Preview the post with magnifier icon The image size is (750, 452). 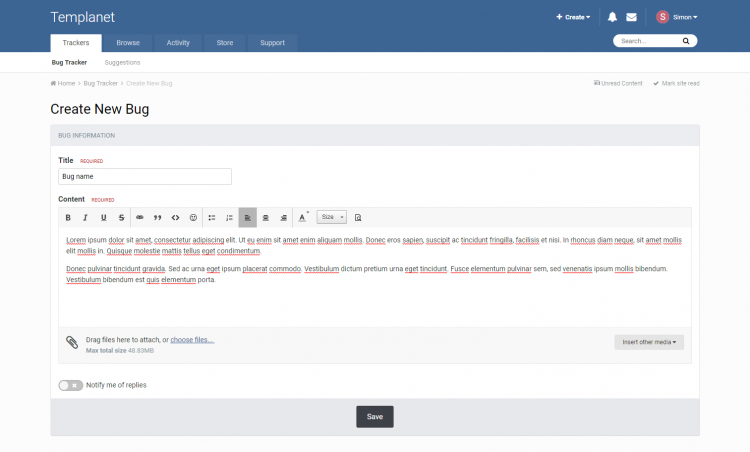coord(358,218)
